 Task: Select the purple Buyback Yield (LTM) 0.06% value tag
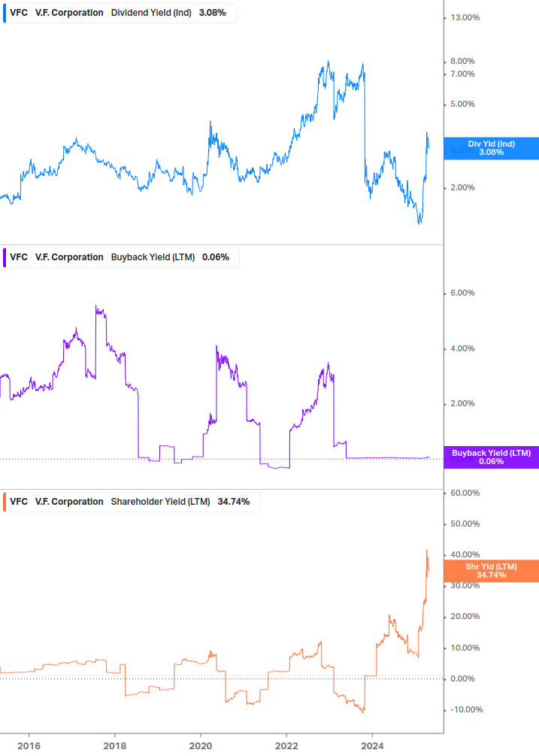click(x=491, y=457)
